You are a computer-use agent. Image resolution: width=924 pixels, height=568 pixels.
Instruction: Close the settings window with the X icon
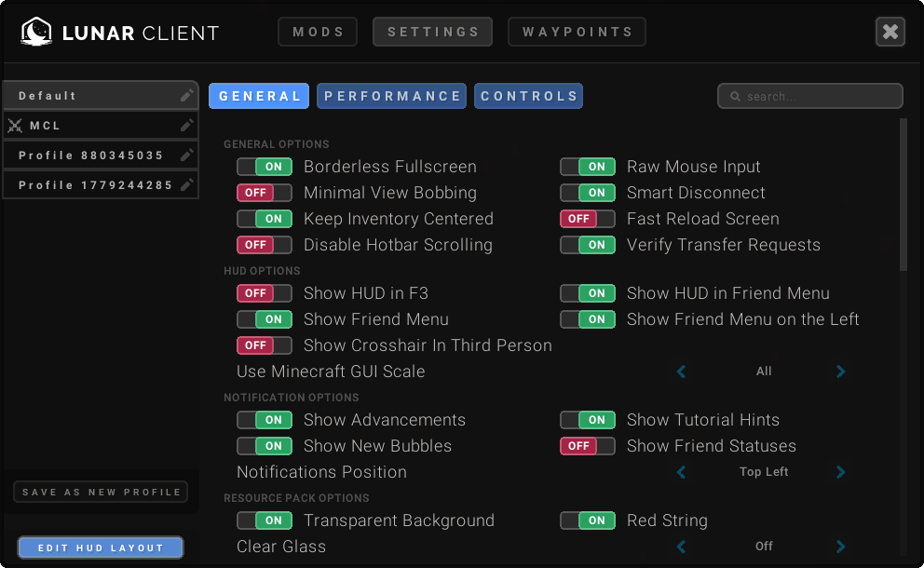coord(890,33)
